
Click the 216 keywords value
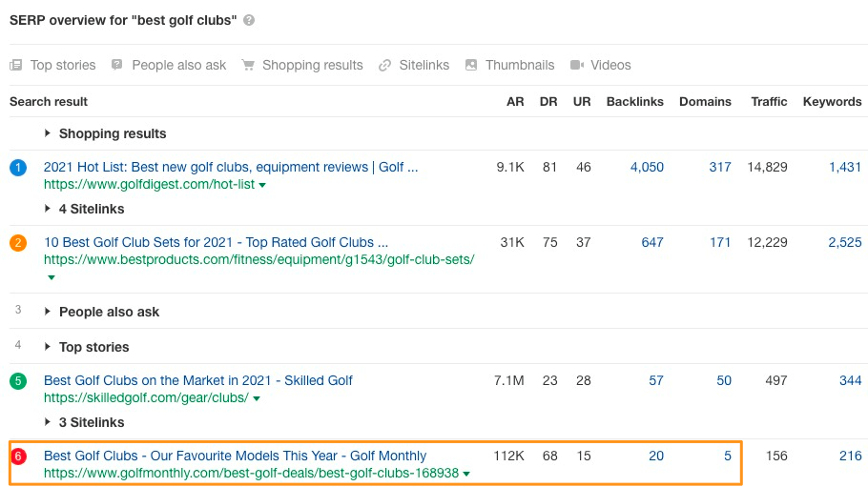tap(850, 456)
